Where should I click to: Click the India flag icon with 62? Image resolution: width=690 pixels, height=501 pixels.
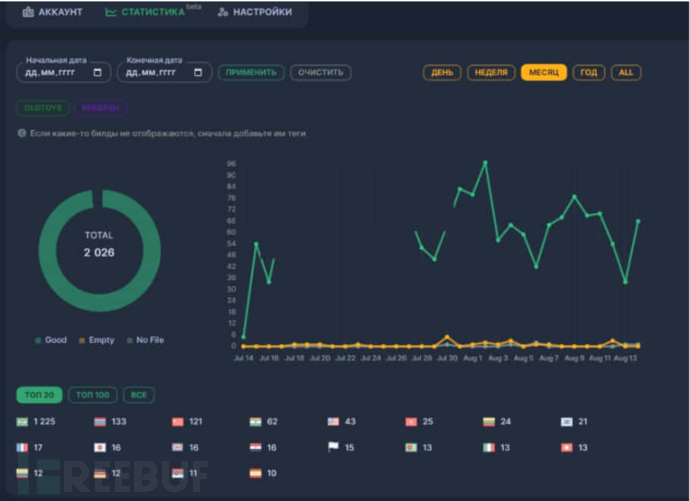tap(256, 422)
